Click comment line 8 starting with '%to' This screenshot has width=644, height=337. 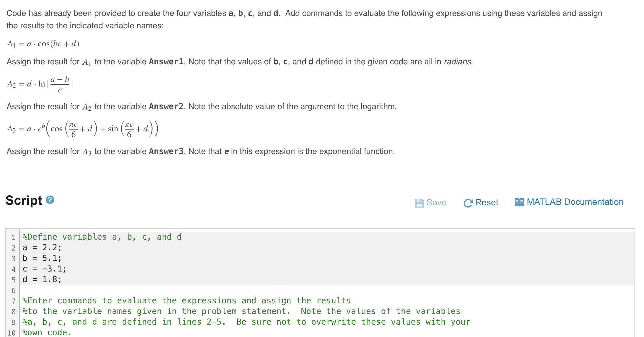point(241,311)
